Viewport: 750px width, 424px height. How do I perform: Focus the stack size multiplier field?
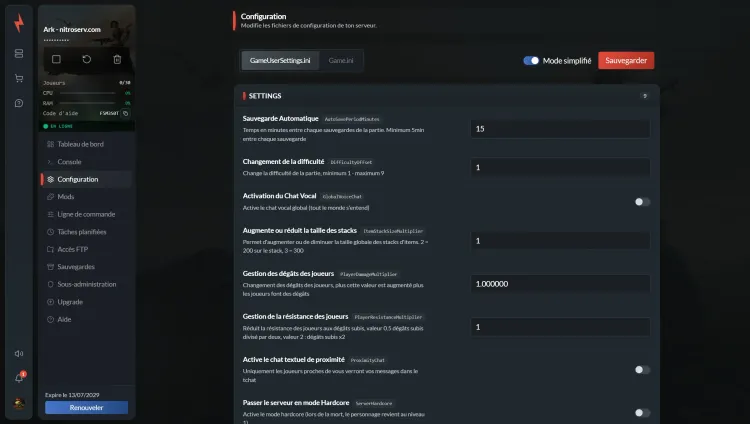pos(560,241)
